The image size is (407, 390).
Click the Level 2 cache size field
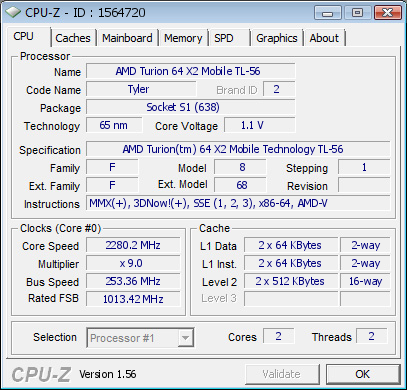(x=291, y=281)
